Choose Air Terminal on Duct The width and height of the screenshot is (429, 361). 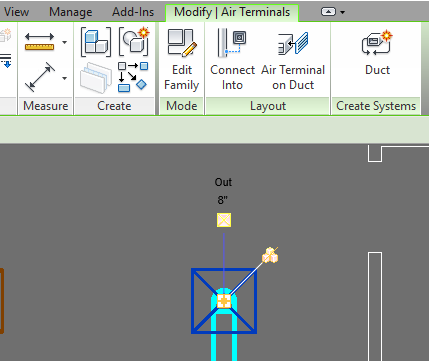(x=293, y=60)
